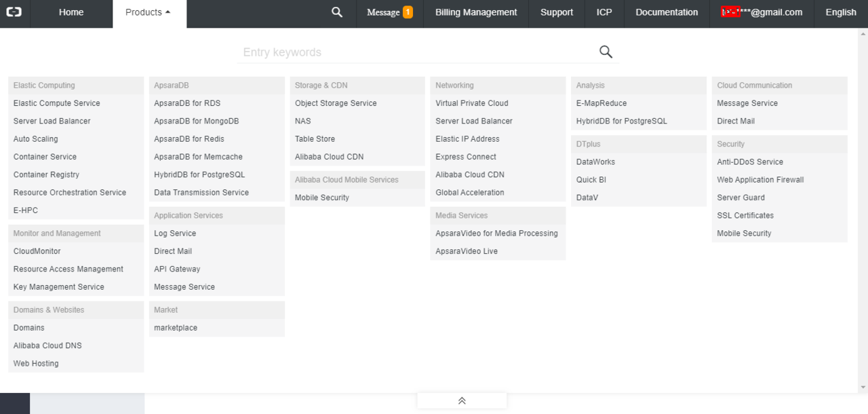Open CloudMonitor
The width and height of the screenshot is (868, 414).
(37, 251)
